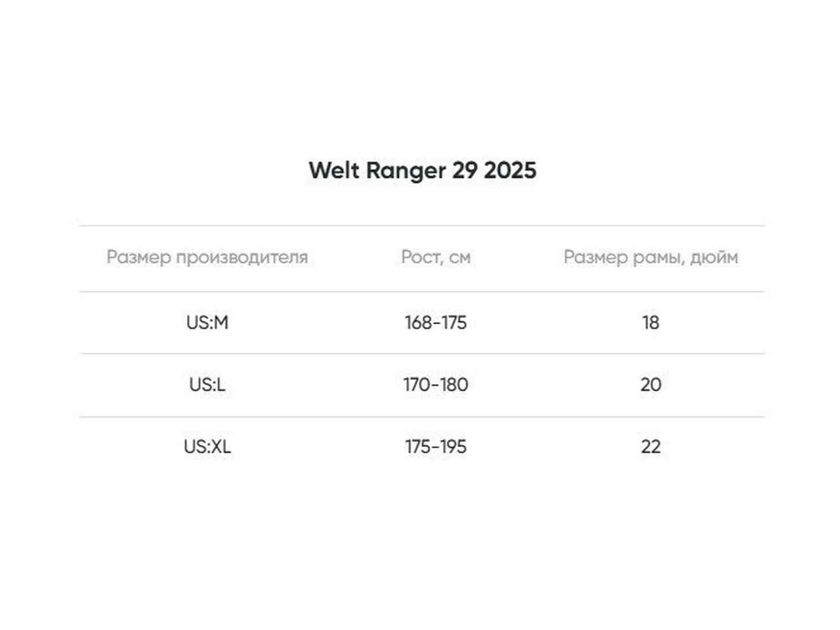The image size is (840, 630).
Task: Select the US:M size cell
Action: tap(207, 323)
